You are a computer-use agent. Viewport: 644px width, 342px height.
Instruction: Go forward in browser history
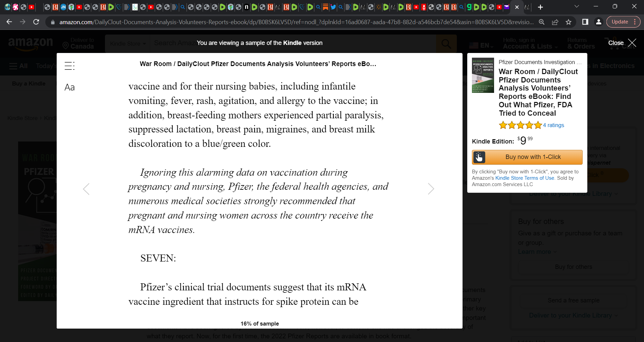coord(22,22)
